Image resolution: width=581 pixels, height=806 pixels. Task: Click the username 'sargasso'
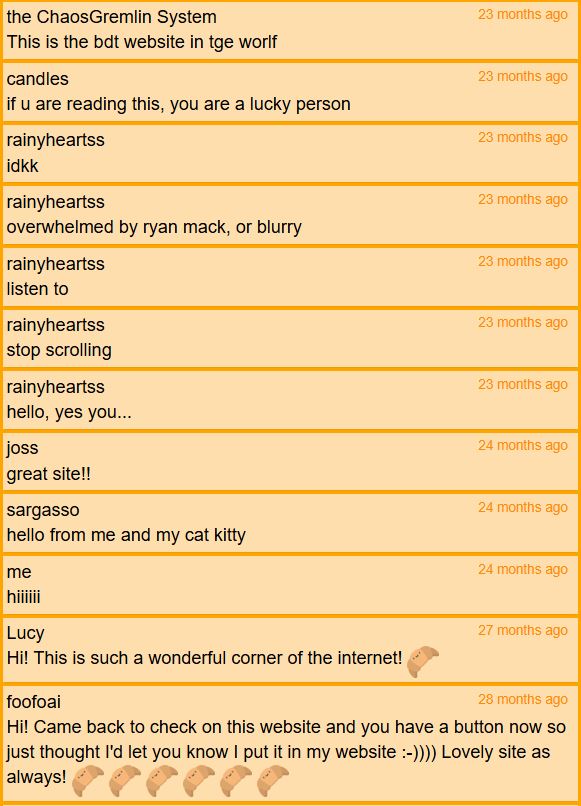pyautogui.click(x=43, y=510)
